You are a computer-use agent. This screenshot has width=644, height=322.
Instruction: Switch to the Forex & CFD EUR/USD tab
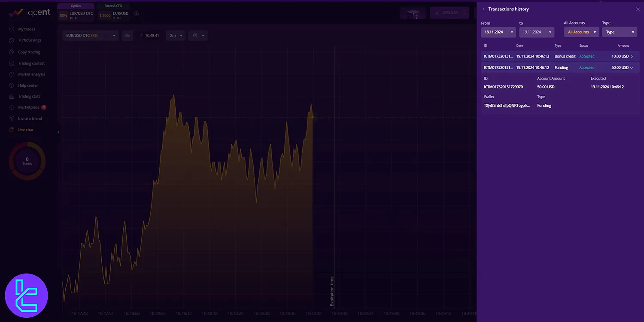113,12
